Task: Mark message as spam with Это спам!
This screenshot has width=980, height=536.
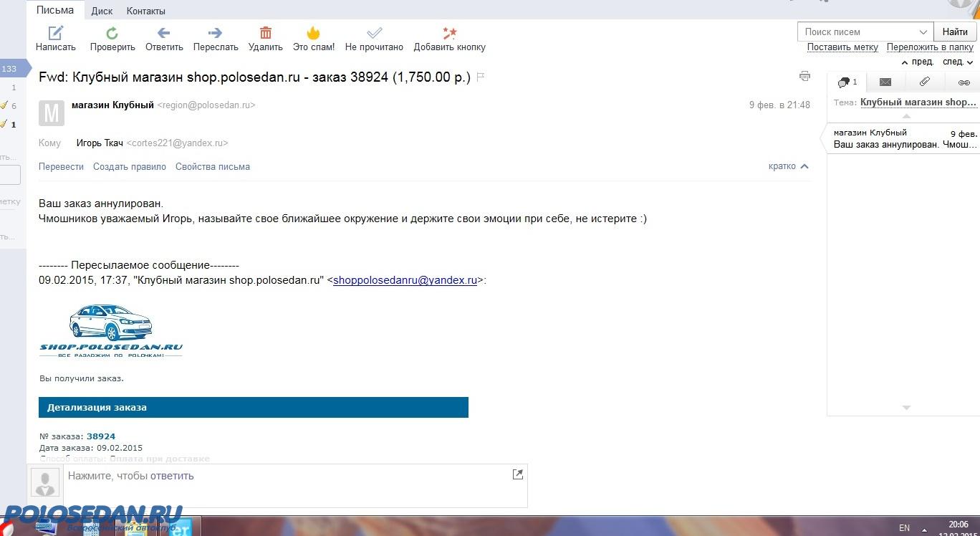Action: pyautogui.click(x=313, y=33)
